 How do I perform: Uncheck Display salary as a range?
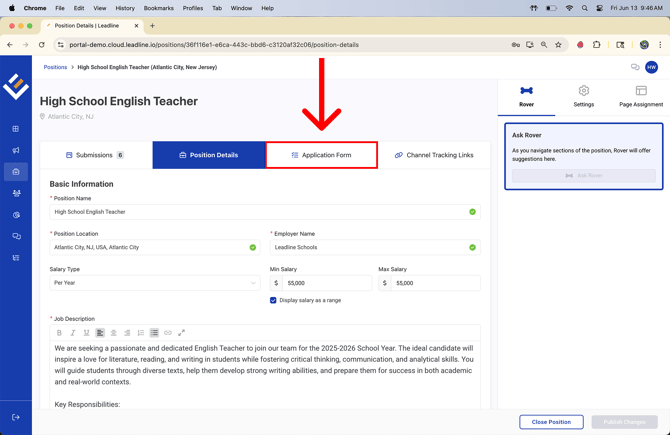(273, 300)
